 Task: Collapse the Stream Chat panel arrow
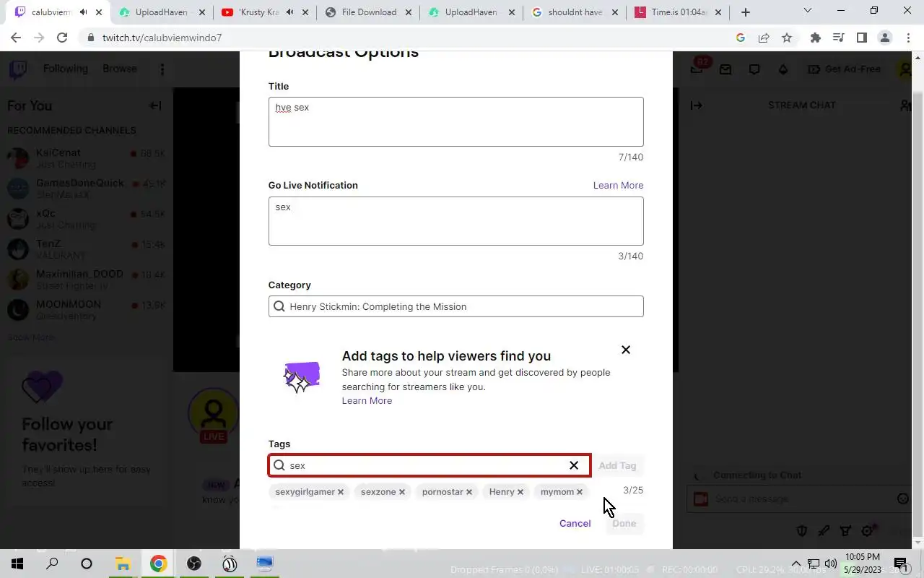coord(696,105)
